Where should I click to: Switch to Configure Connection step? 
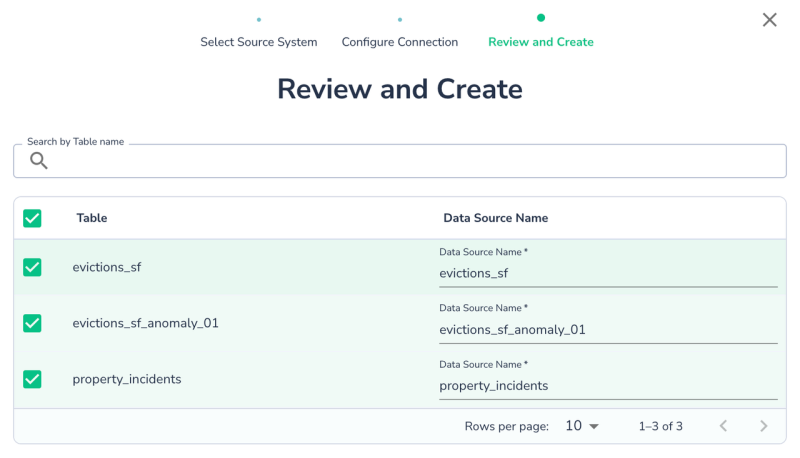(x=399, y=42)
